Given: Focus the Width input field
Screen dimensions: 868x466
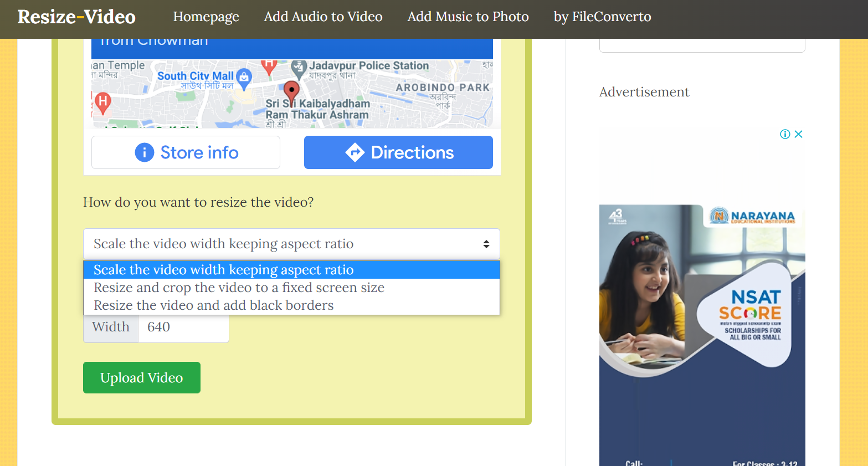Looking at the screenshot, I should click(183, 327).
